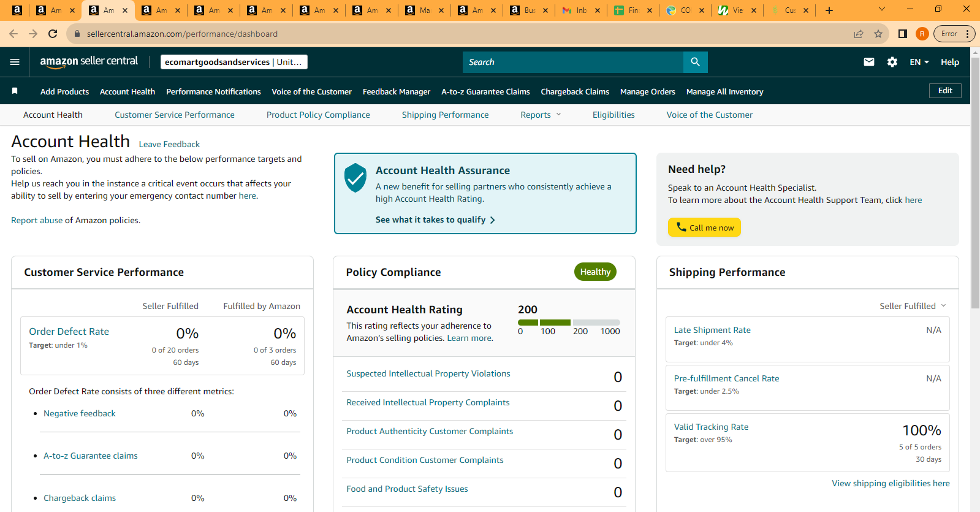Close the Vie tab
Screen dimensions: 980x512
point(754,10)
